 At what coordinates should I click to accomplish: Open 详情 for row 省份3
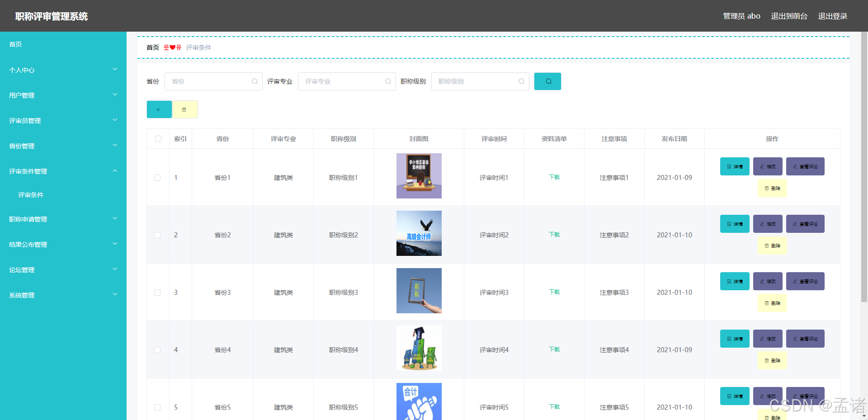[x=735, y=281]
